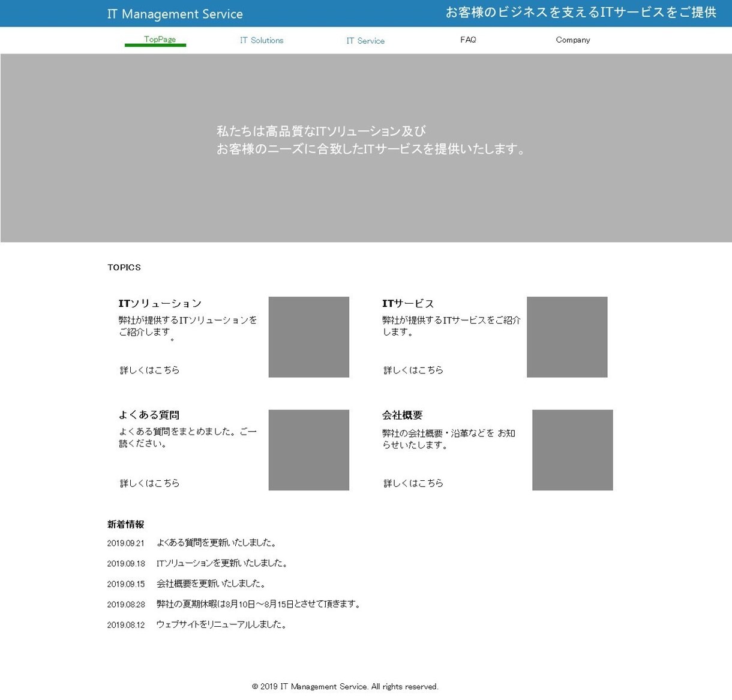This screenshot has width=732, height=700.
Task: Click the date 2019.09.15
Action: click(126, 584)
